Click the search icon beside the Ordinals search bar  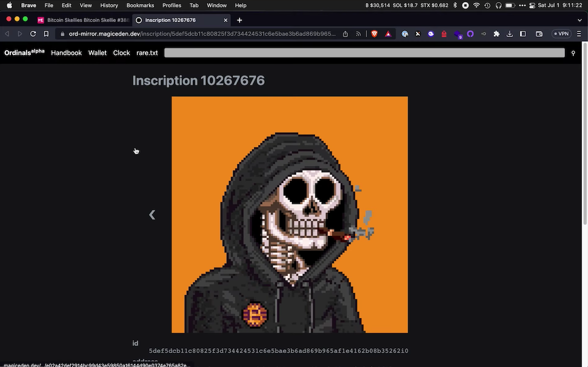click(x=573, y=53)
